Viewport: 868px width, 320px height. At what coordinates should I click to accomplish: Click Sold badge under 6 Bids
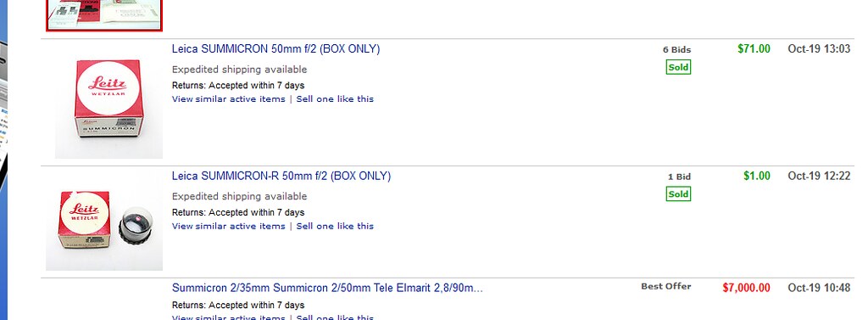point(678,67)
